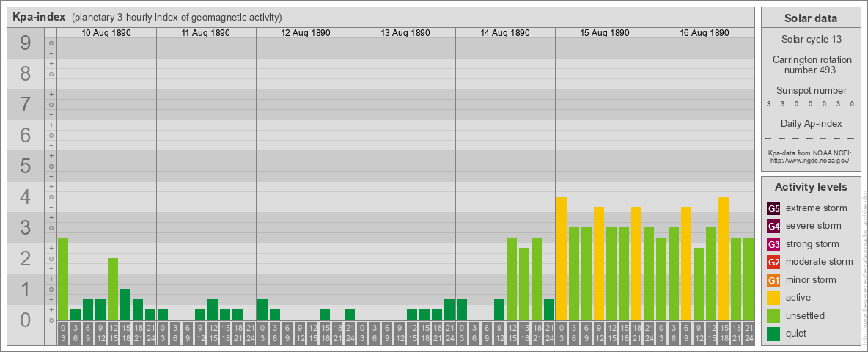Image resolution: width=868 pixels, height=352 pixels.
Task: Click the 21-24h bar on 16 Aug
Action: click(x=749, y=279)
